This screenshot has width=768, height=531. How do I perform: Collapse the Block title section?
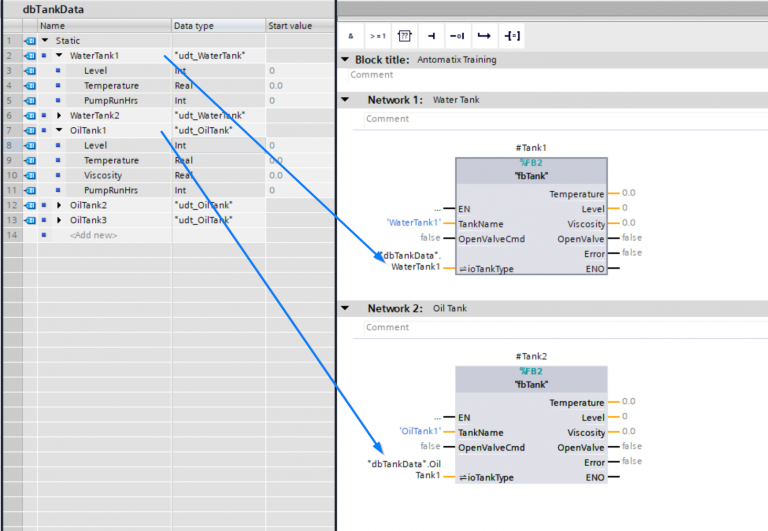tap(346, 60)
